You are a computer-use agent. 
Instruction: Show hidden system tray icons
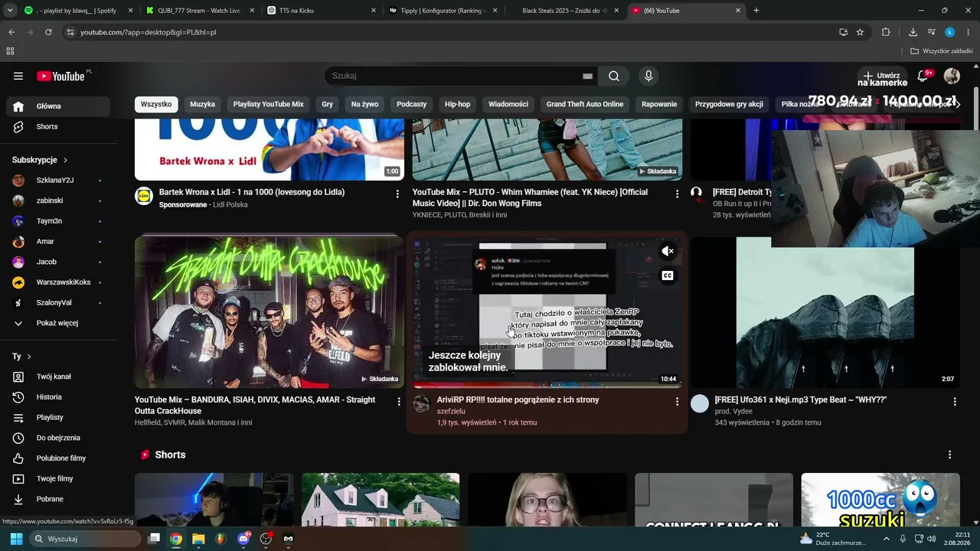click(x=887, y=539)
